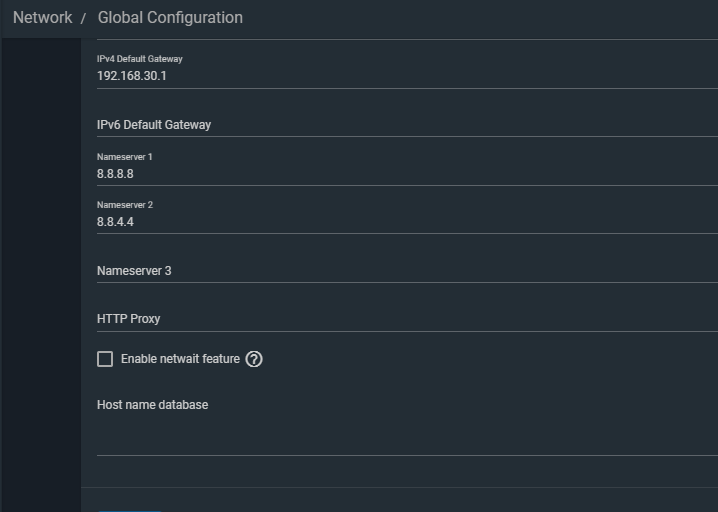
Task: Click the 192.168.30.1 gateway address text
Action: click(132, 76)
